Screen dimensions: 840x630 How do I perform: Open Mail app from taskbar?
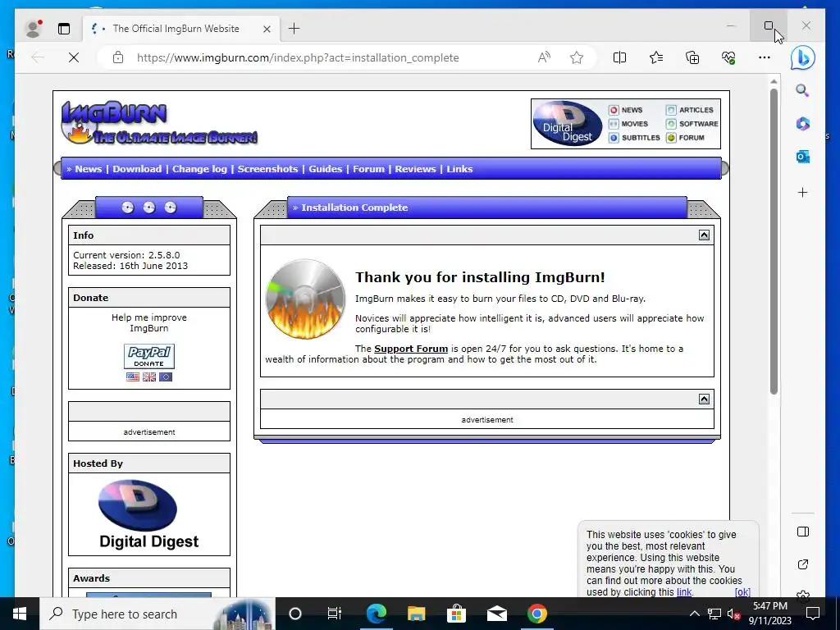coord(496,614)
